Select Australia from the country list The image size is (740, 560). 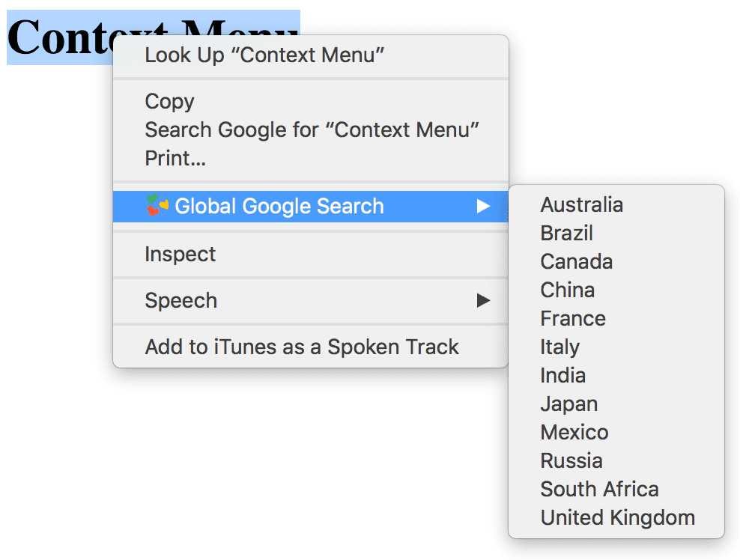pyautogui.click(x=582, y=204)
